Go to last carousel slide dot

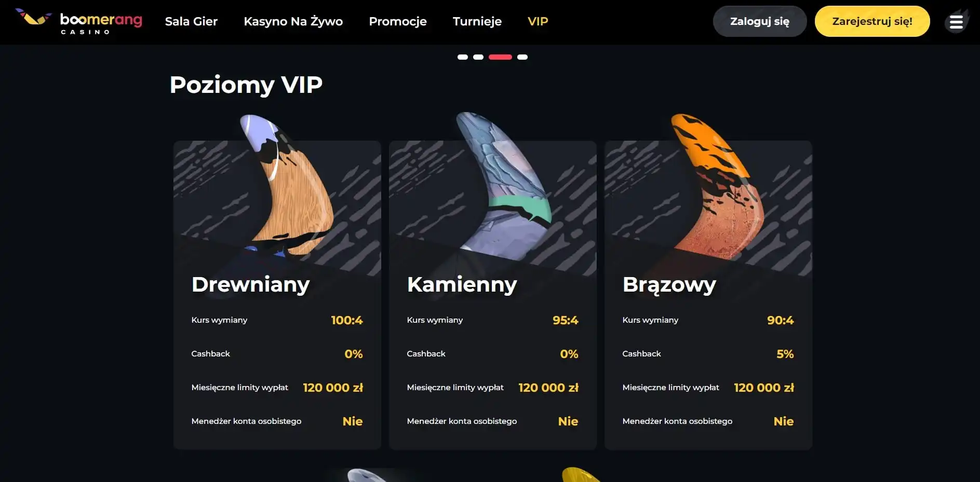(522, 57)
